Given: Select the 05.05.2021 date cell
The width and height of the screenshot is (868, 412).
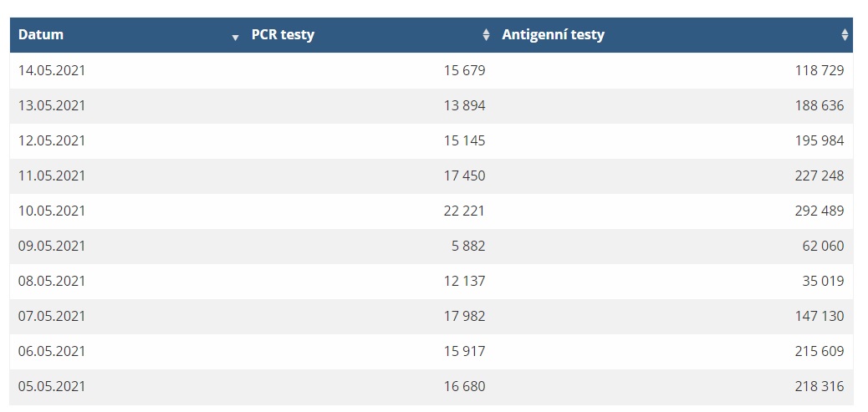Looking at the screenshot, I should [52, 386].
